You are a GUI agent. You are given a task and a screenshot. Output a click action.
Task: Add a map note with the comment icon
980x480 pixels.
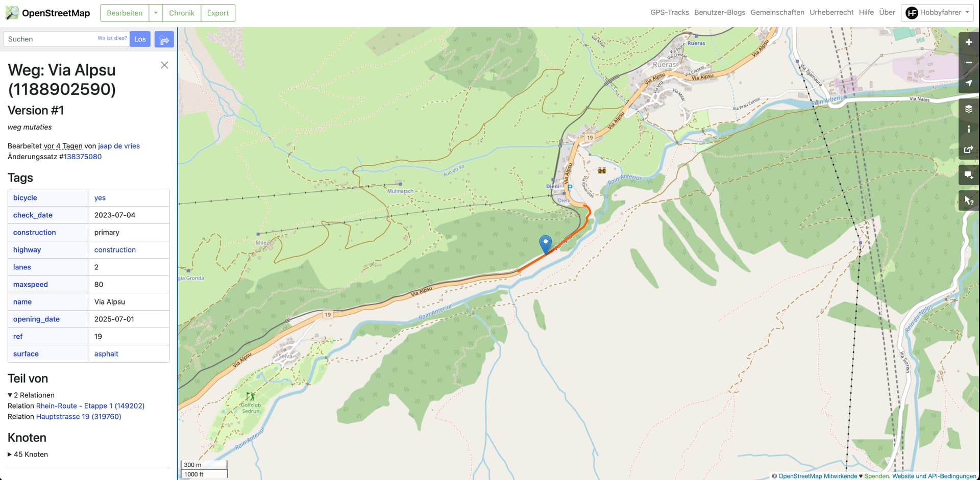coord(969,175)
